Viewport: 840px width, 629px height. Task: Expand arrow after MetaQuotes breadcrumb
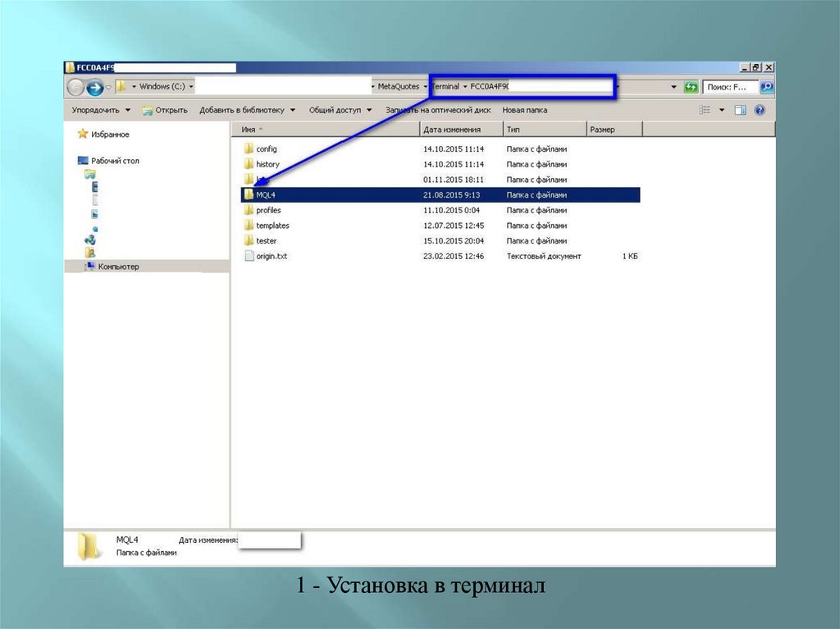[x=426, y=86]
